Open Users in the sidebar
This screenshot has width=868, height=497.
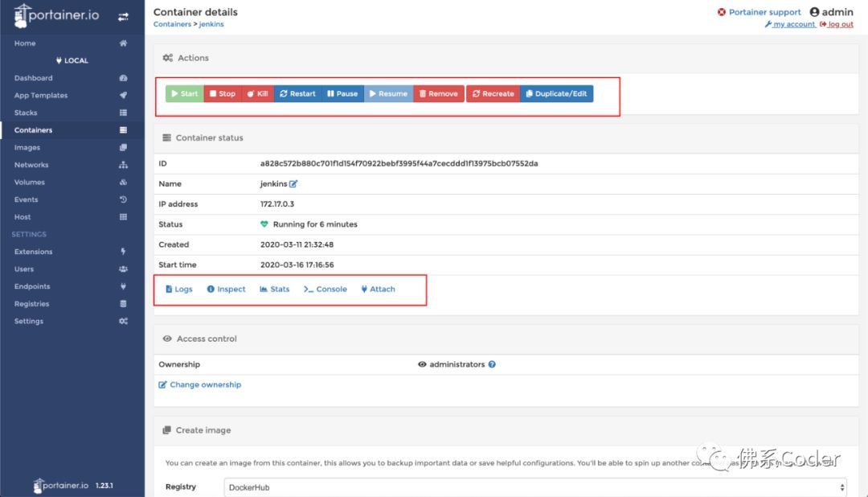tap(24, 269)
